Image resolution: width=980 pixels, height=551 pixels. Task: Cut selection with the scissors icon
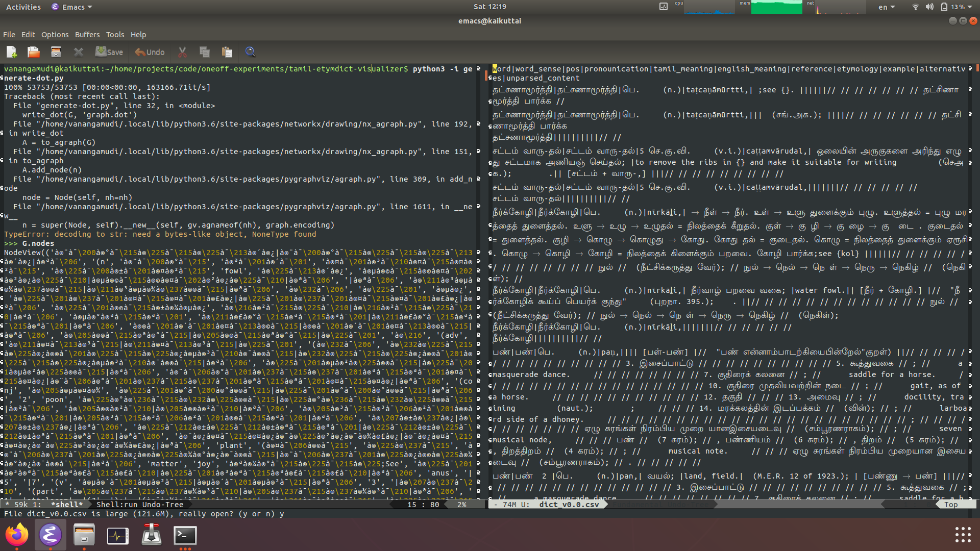click(x=182, y=52)
